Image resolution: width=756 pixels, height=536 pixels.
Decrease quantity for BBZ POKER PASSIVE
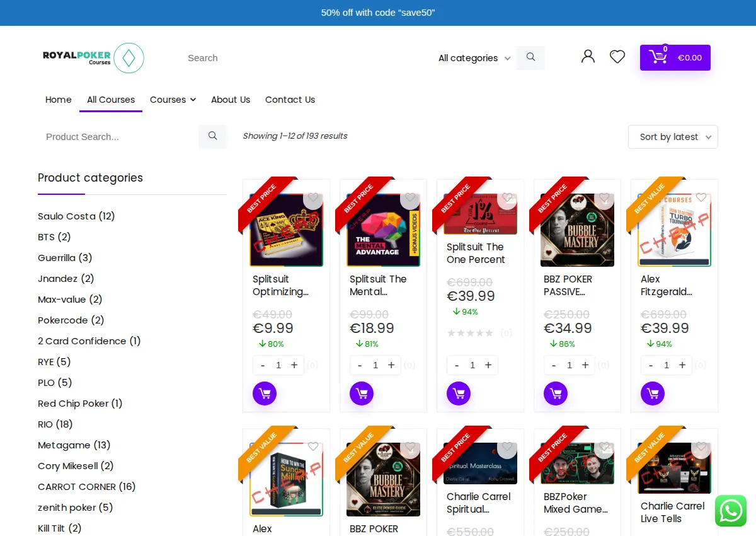pyautogui.click(x=554, y=365)
